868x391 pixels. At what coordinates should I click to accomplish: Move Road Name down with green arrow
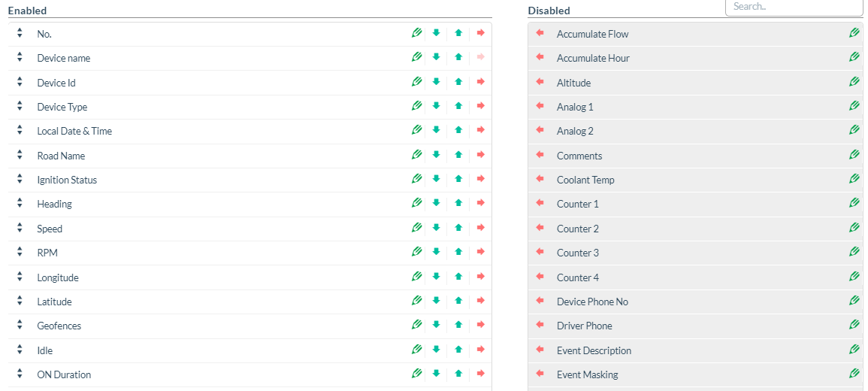point(436,155)
